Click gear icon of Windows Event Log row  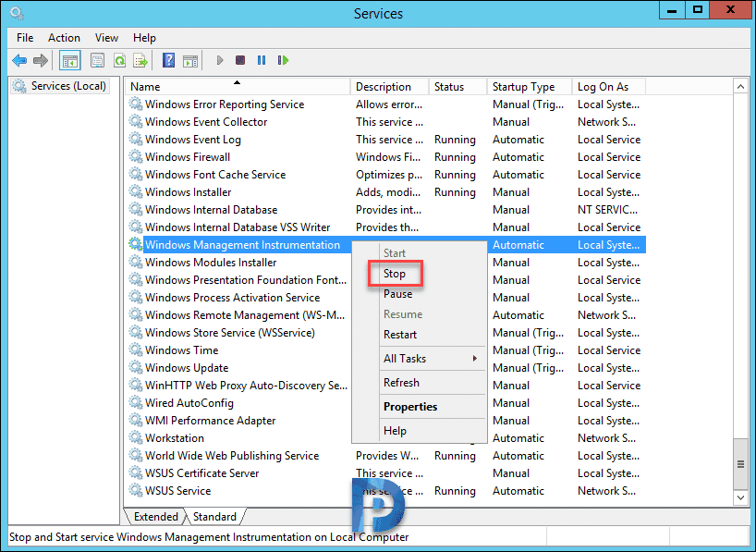click(136, 139)
